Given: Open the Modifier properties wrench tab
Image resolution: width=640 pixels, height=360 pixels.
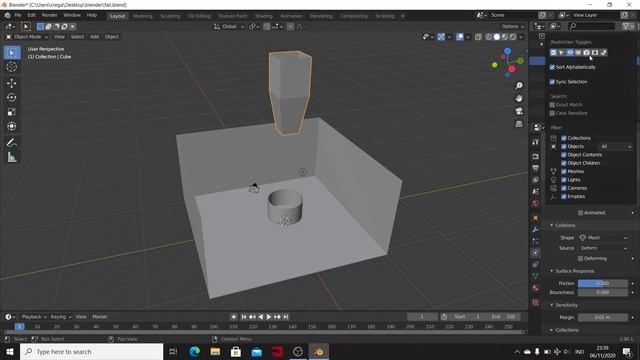Looking at the screenshot, I should click(536, 230).
